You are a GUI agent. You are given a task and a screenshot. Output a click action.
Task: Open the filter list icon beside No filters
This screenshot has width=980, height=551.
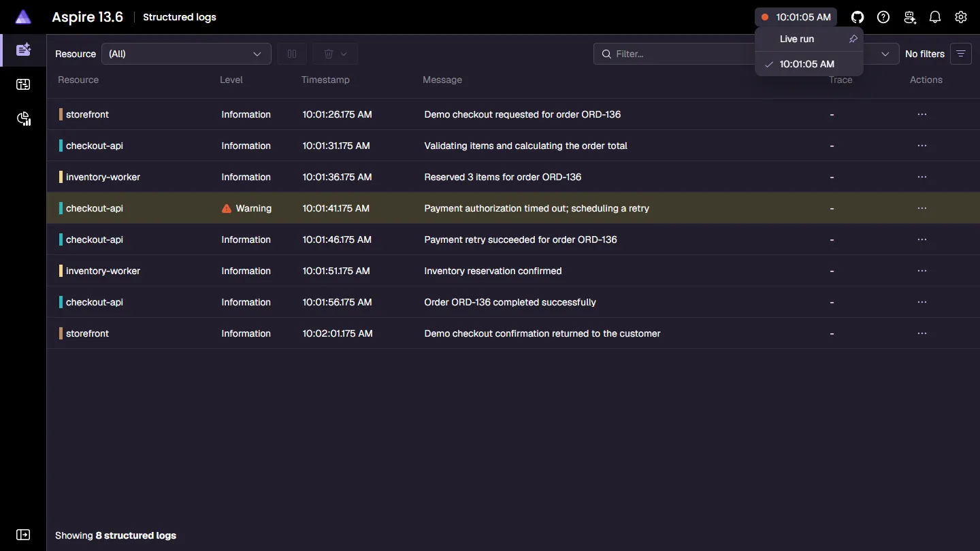tap(961, 54)
